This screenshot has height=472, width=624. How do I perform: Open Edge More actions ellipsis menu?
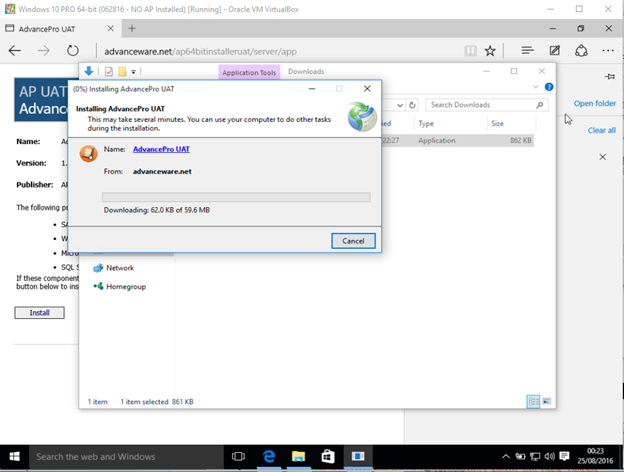pos(608,50)
